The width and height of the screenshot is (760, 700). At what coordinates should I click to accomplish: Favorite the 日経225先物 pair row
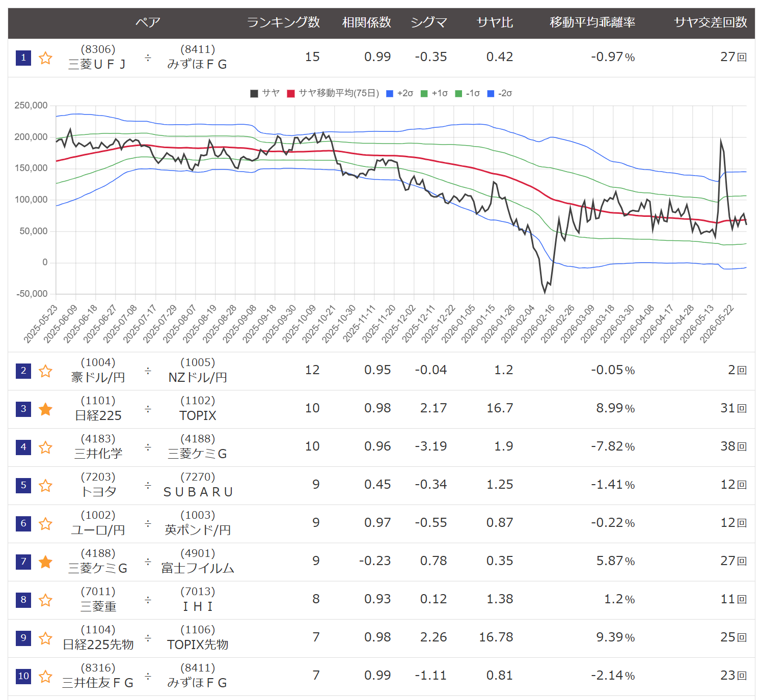[x=46, y=638]
